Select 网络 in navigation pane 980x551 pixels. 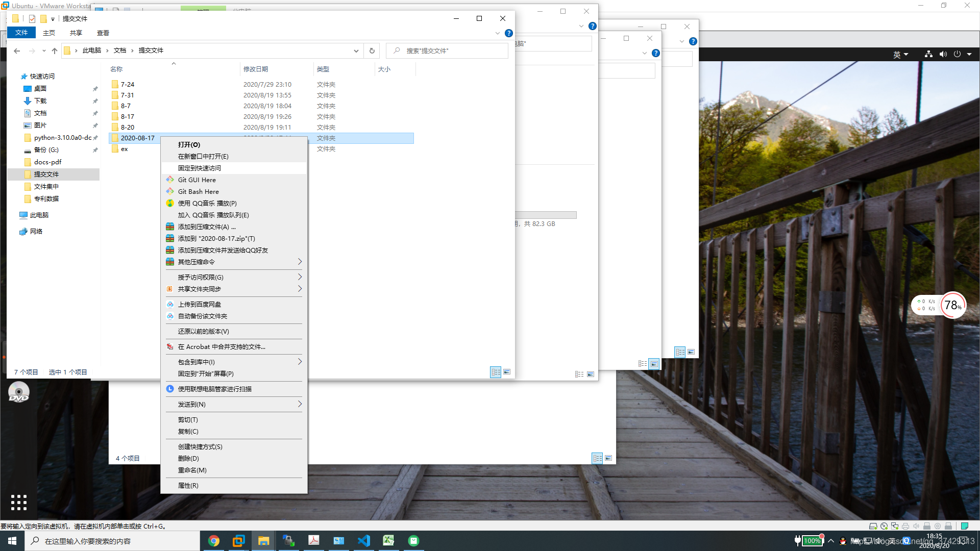coord(36,231)
